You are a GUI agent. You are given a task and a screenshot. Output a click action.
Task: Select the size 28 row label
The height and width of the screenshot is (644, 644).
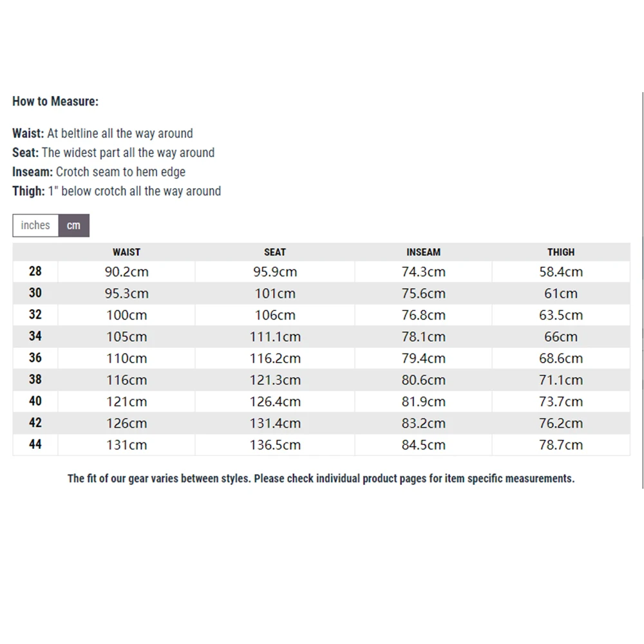pyautogui.click(x=35, y=271)
